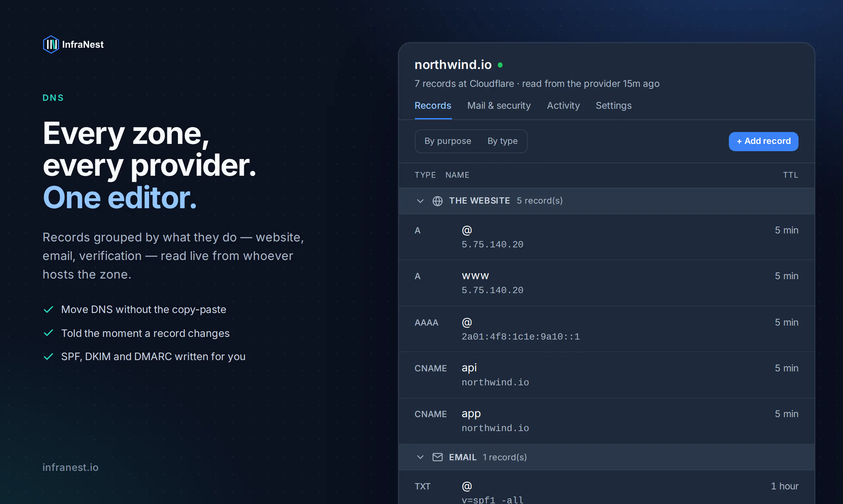
Task: Click the checkmark beside Told the moment a record changes
Action: [48, 333]
